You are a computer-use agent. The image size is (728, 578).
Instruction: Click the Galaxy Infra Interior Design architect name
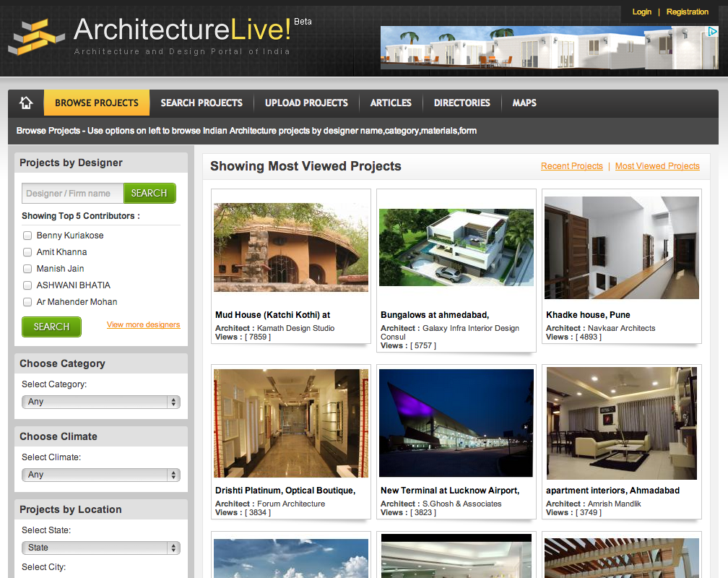coord(450,332)
